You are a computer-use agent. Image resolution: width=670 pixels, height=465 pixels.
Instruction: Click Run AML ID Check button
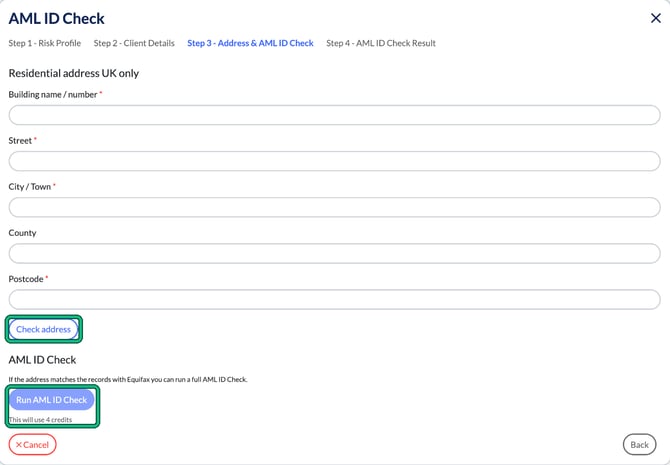click(52, 400)
